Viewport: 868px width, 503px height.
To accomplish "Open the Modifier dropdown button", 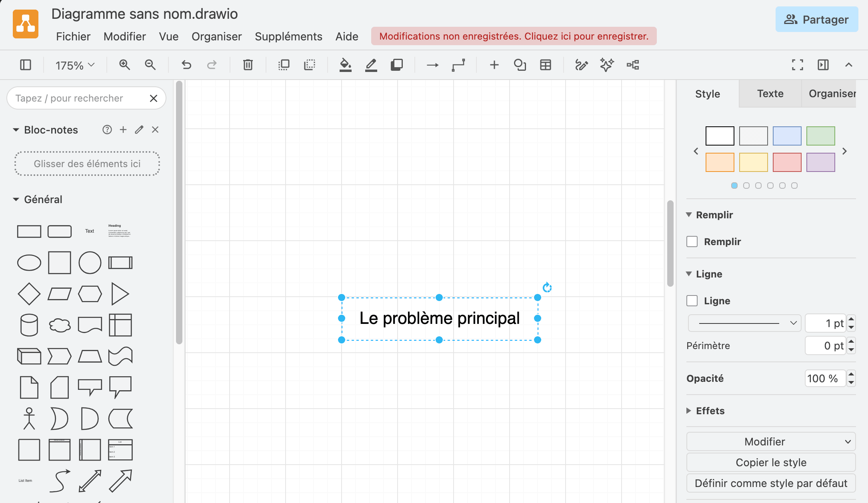I will pyautogui.click(x=771, y=442).
